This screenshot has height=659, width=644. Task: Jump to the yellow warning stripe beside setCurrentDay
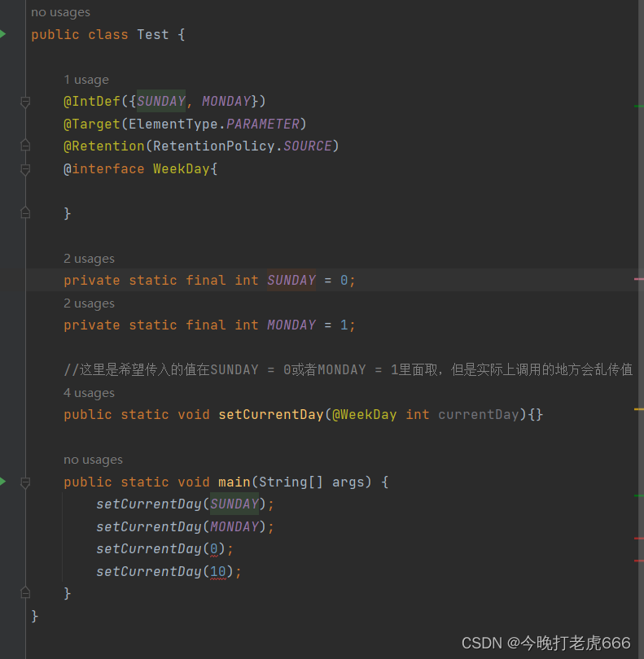(638, 409)
